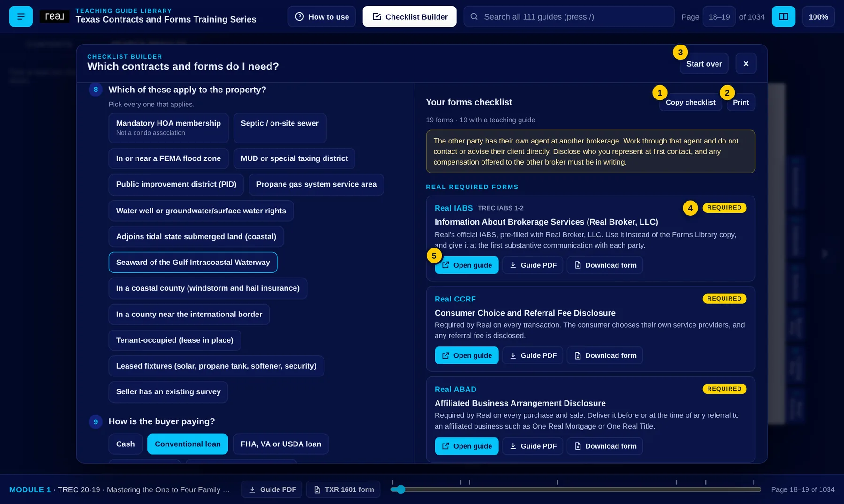Copy checklist to clipboard

(x=690, y=102)
